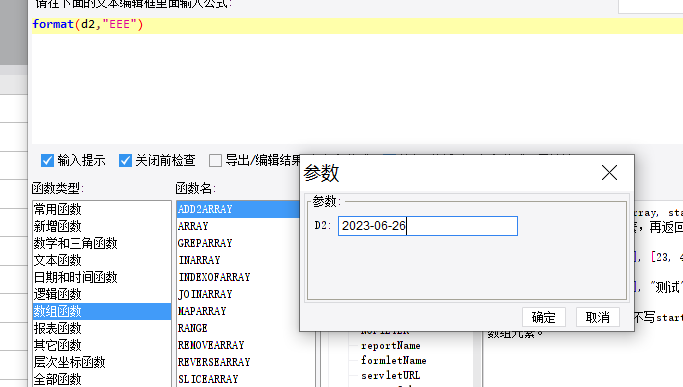Select 数组函数 category
This screenshot has height=387, width=683.
[x=101, y=311]
